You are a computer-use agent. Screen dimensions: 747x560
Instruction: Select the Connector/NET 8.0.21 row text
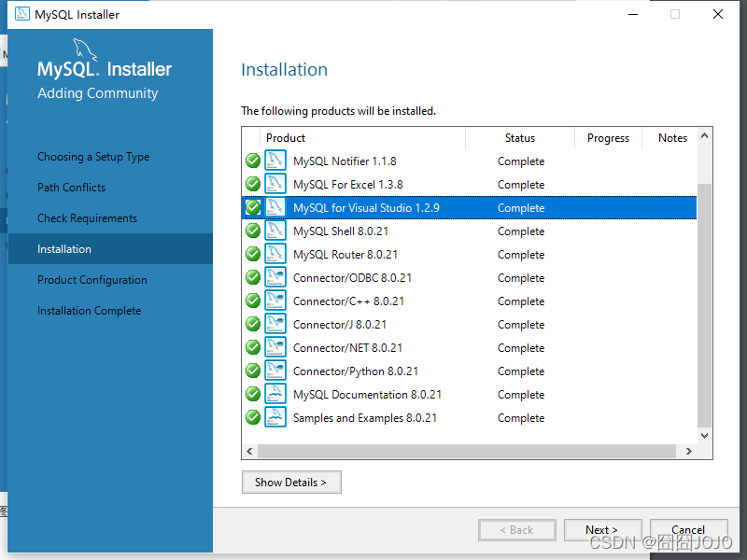click(x=347, y=347)
